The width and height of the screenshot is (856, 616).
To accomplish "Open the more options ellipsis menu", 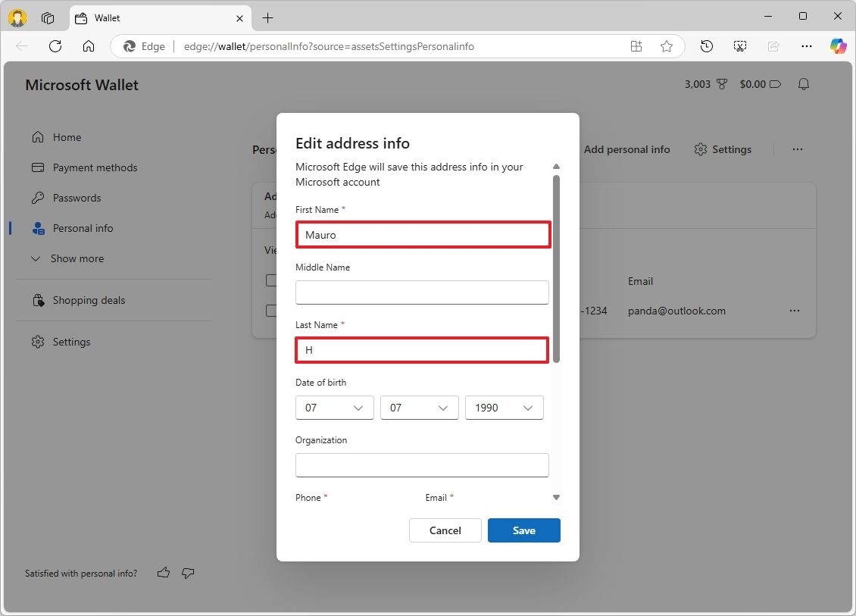I will tap(797, 149).
